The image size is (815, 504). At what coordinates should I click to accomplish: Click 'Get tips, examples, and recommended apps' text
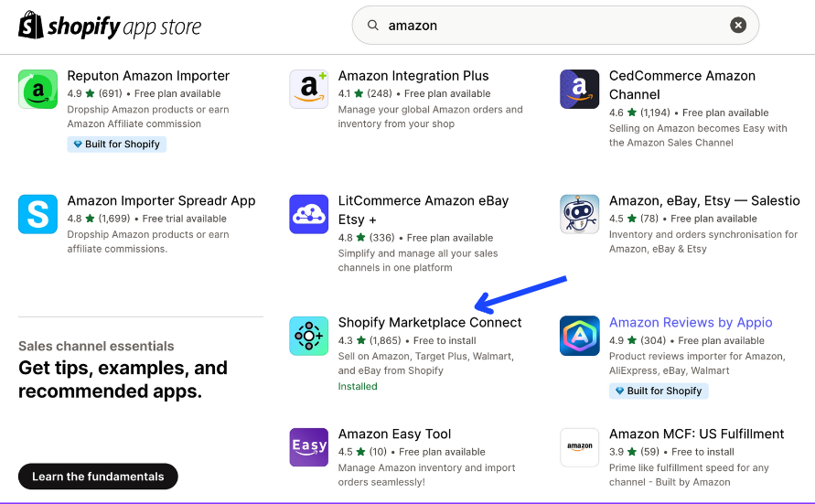pyautogui.click(x=123, y=380)
